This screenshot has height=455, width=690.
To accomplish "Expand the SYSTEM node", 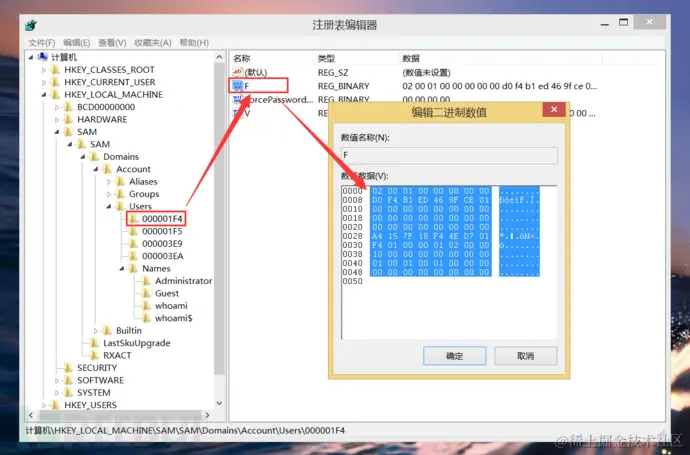I will (x=57, y=393).
